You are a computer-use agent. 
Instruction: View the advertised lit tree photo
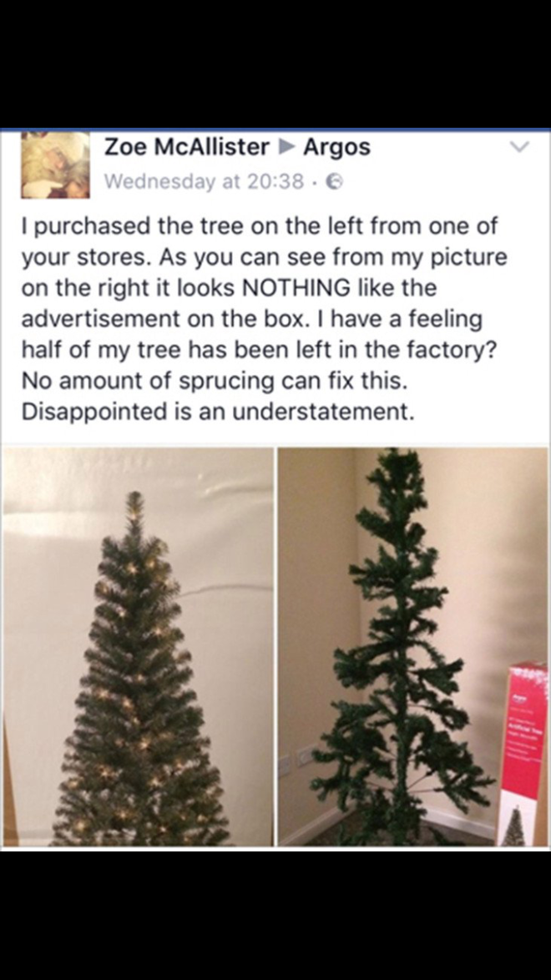click(138, 647)
